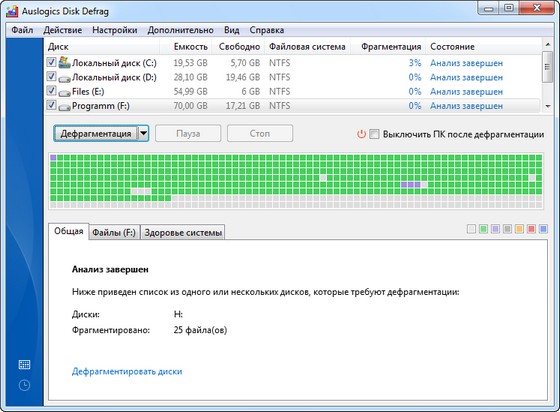Select the Локальный диск (C:) row name
560x412 pixels.
(x=114, y=63)
